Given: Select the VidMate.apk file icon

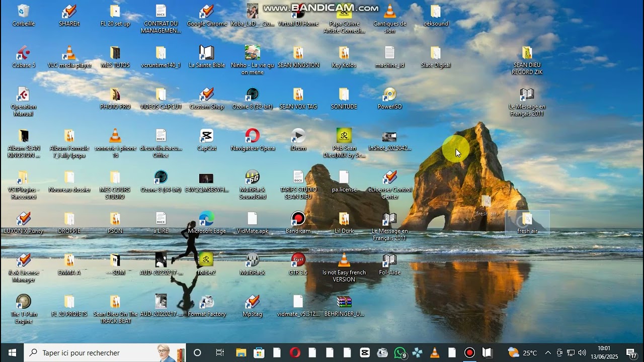Looking at the screenshot, I should coord(253,223).
